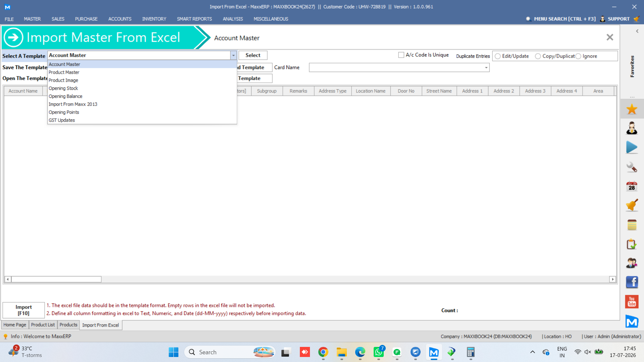Viewport: 644px width, 362px height.
Task: Choose Opening Points from template list
Action: pyautogui.click(x=142, y=113)
